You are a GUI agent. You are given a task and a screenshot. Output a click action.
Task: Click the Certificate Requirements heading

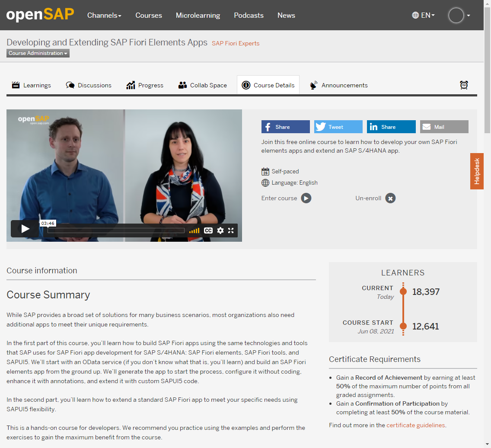click(x=374, y=359)
